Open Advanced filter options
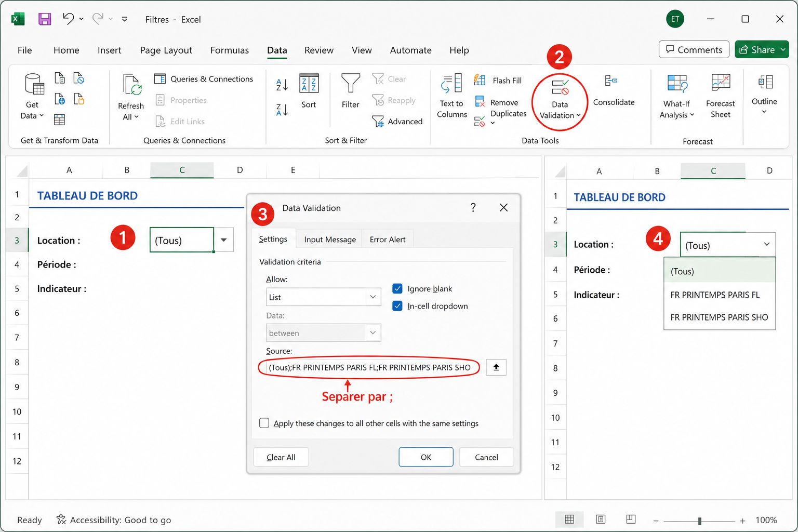 [397, 122]
